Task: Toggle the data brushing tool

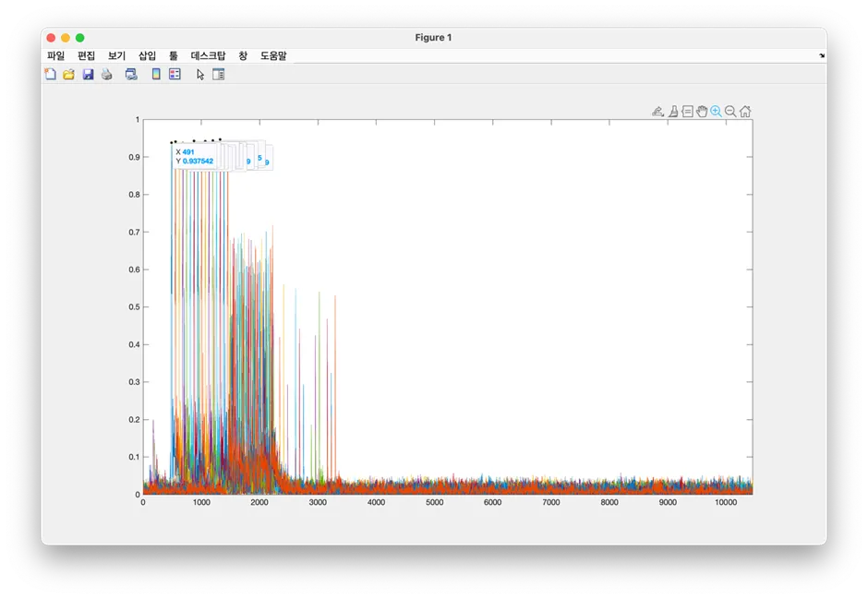Action: coord(673,112)
